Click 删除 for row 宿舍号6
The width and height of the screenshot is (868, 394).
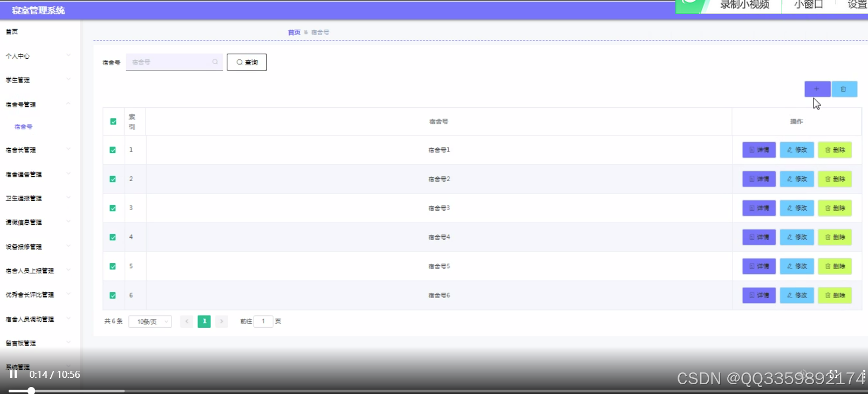click(835, 295)
